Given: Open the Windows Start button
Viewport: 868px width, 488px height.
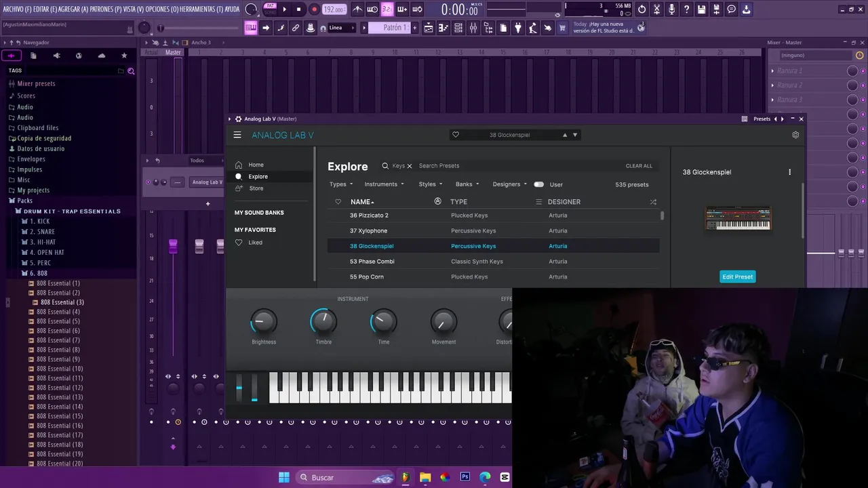Looking at the screenshot, I should (284, 477).
